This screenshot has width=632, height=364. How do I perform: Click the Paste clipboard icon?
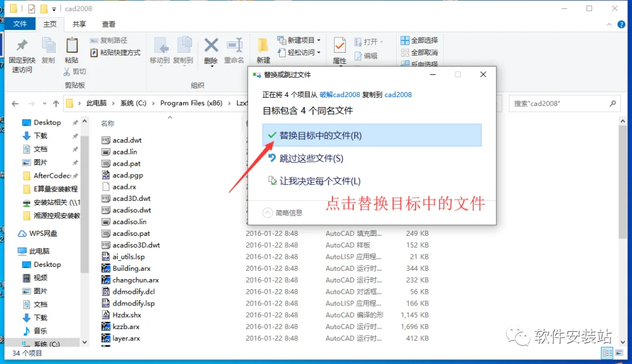coord(72,46)
